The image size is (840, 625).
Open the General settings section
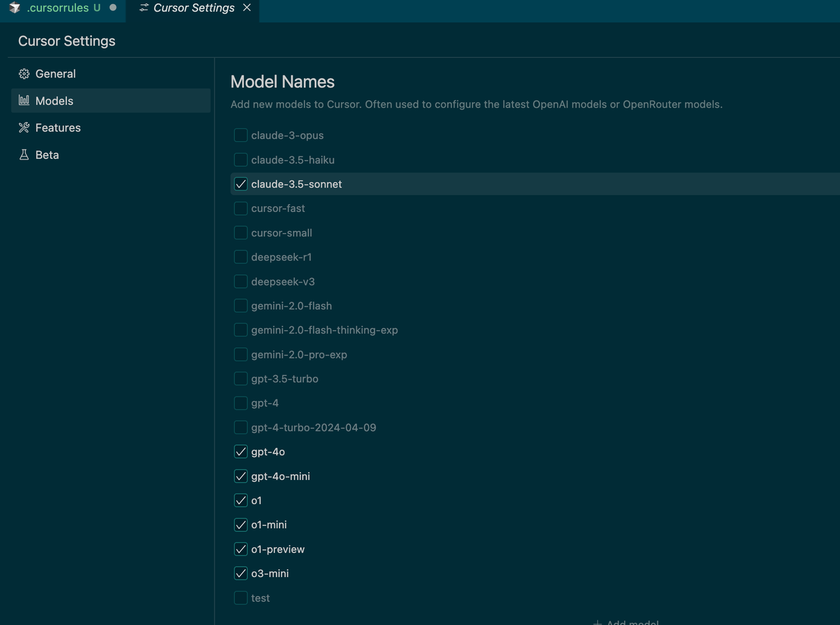(111, 74)
